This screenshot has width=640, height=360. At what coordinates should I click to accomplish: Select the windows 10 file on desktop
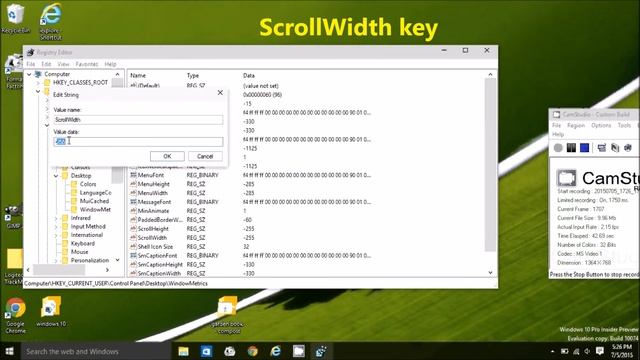51,312
